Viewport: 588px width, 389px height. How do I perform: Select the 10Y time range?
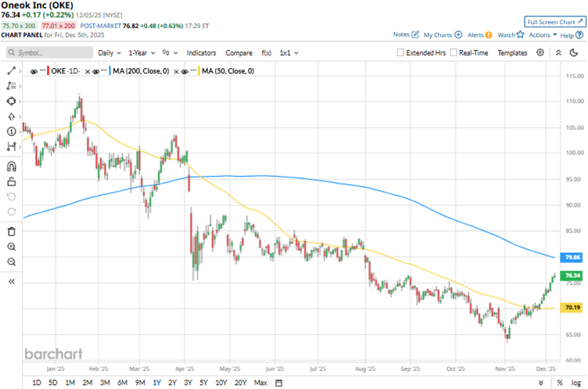221,383
